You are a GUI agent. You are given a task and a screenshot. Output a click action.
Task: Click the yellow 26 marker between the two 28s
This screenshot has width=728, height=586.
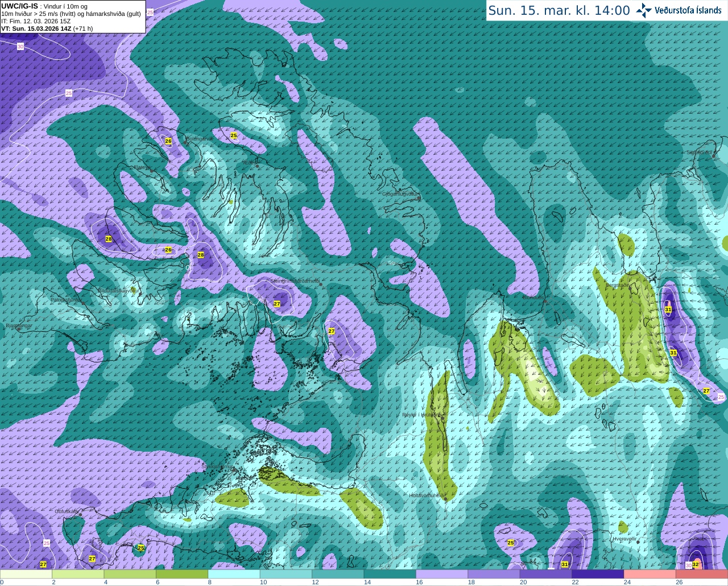[168, 250]
